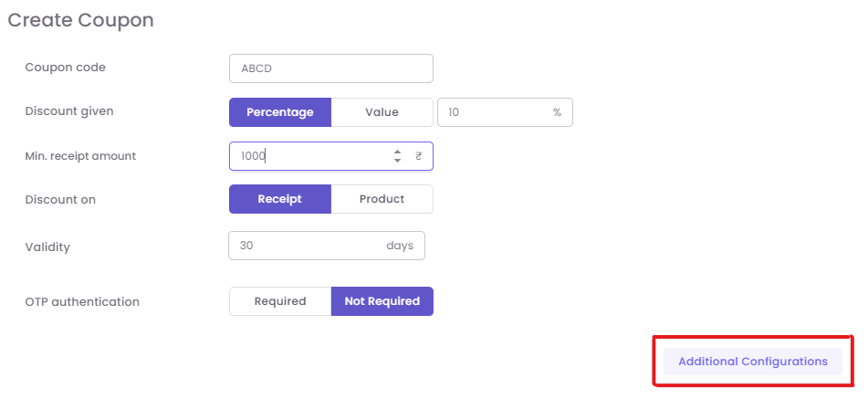
Task: Click the percent symbol in discount field
Action: coord(557,112)
